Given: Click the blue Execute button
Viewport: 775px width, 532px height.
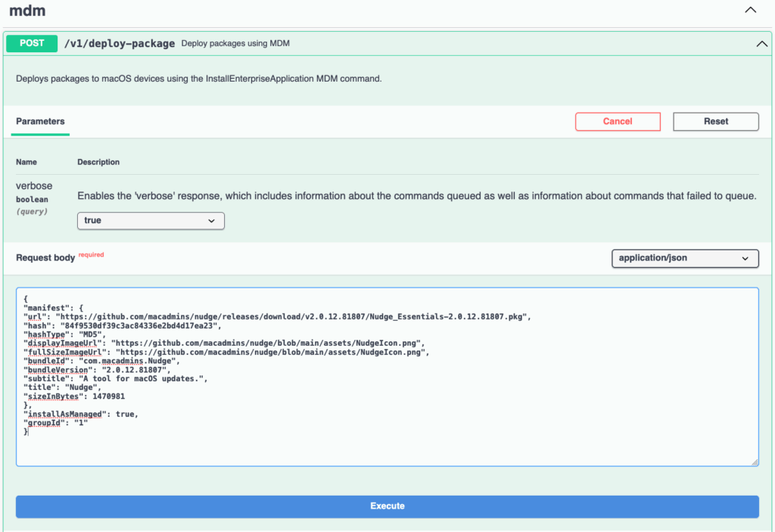Looking at the screenshot, I should click(387, 506).
